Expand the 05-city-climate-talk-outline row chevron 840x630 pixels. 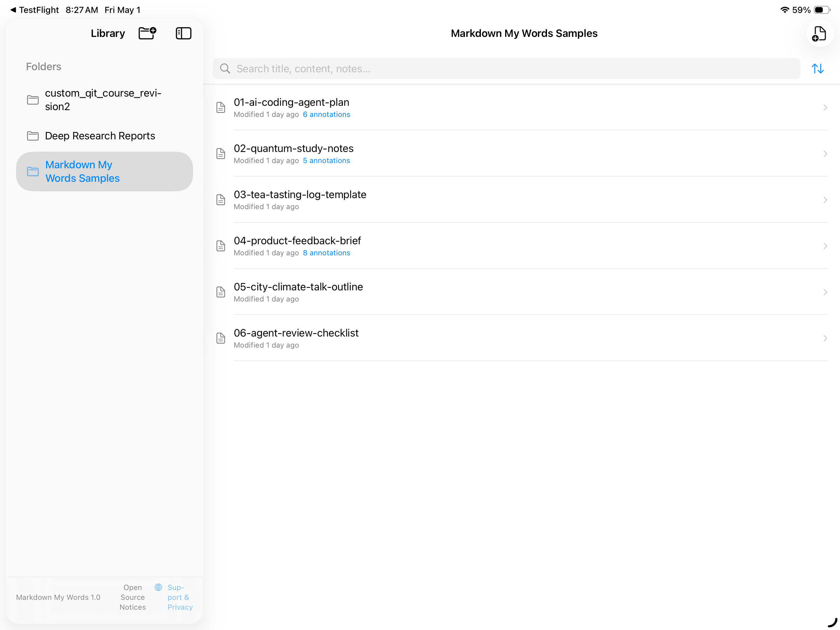(825, 292)
